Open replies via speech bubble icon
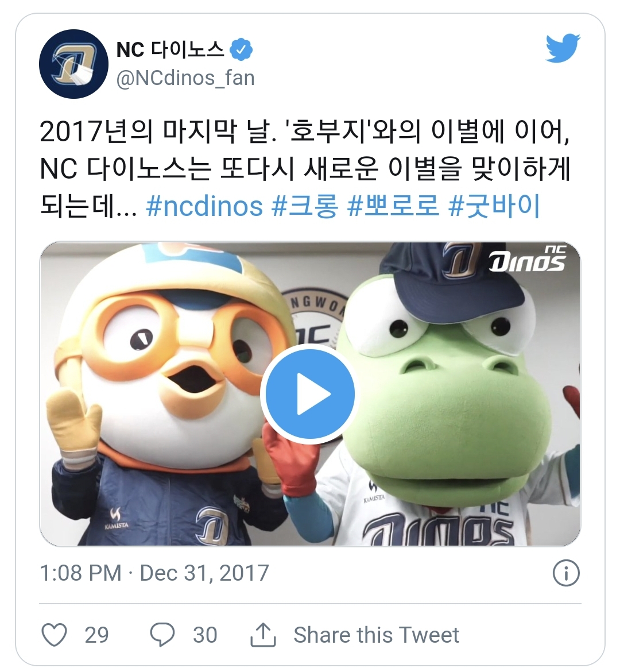This screenshot has width=620, height=672. point(162,635)
